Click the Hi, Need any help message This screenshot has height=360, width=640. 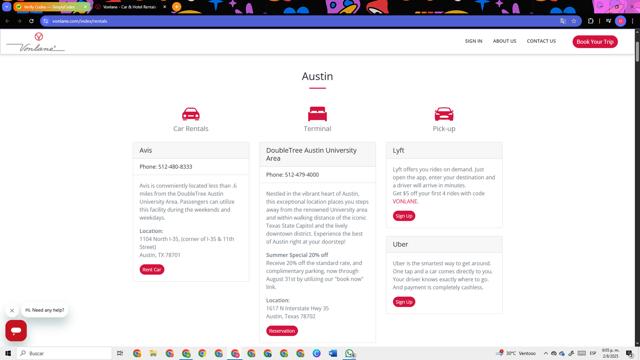coord(45,310)
